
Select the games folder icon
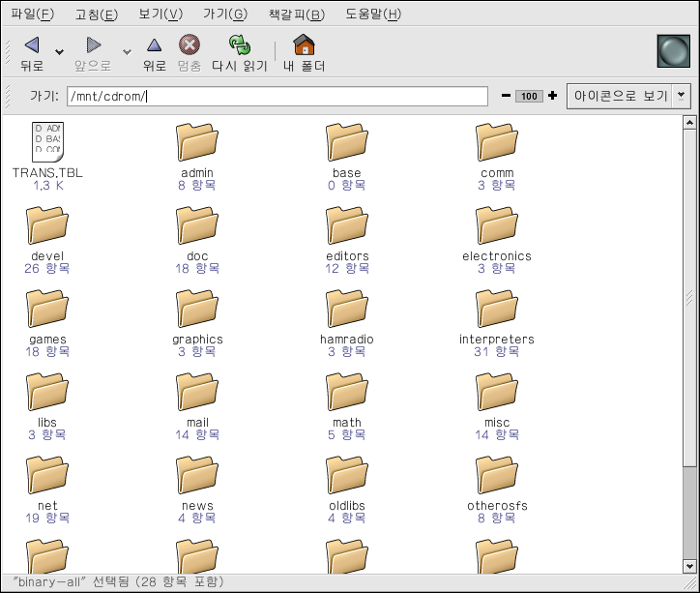point(47,310)
